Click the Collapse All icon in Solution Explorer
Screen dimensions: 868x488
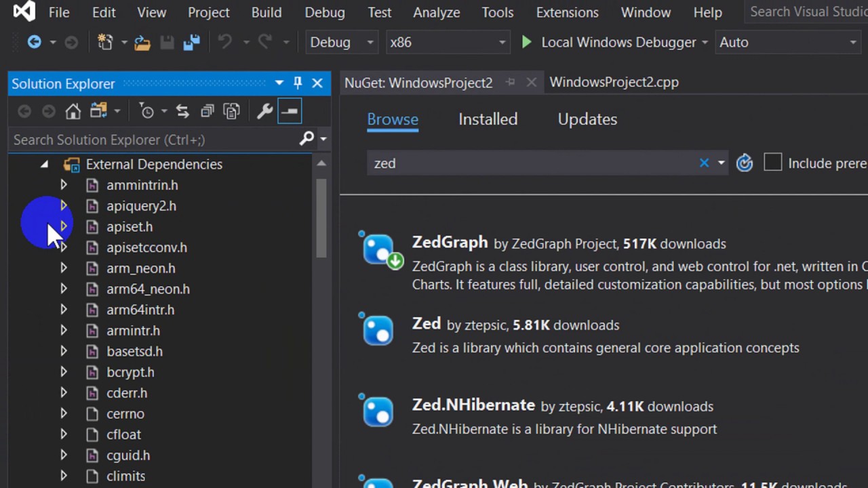208,111
